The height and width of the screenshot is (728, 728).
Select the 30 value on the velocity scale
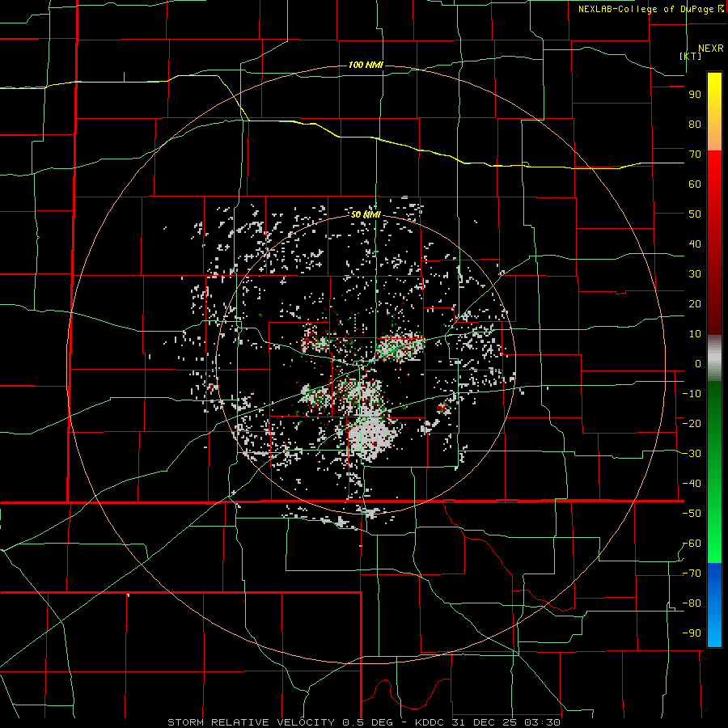pos(695,274)
